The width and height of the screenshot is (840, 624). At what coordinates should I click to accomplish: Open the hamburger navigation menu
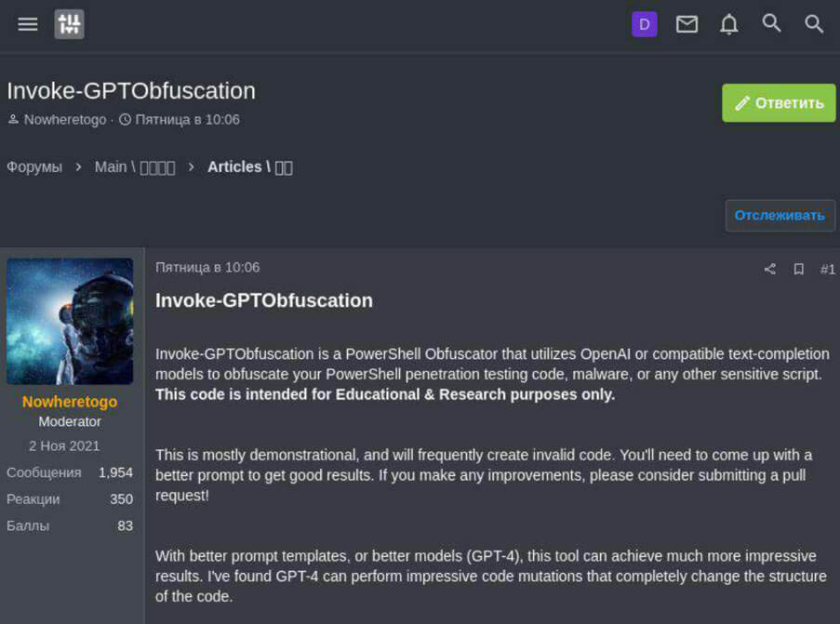28,24
